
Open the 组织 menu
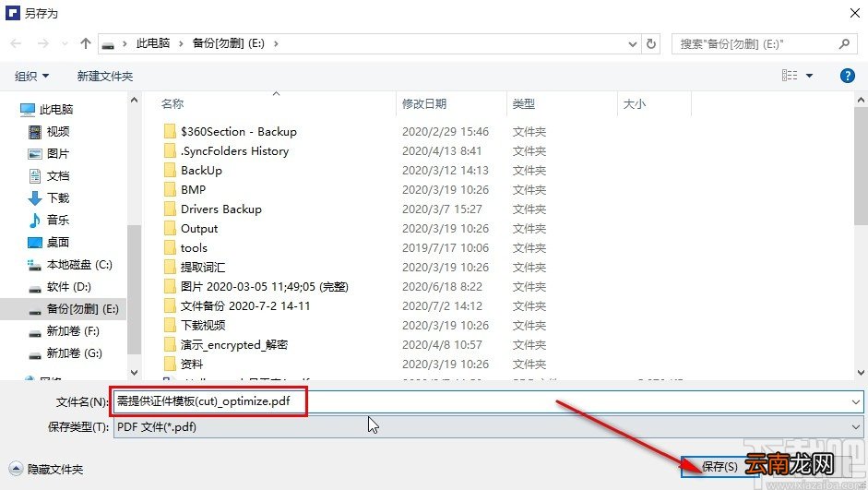click(x=31, y=76)
